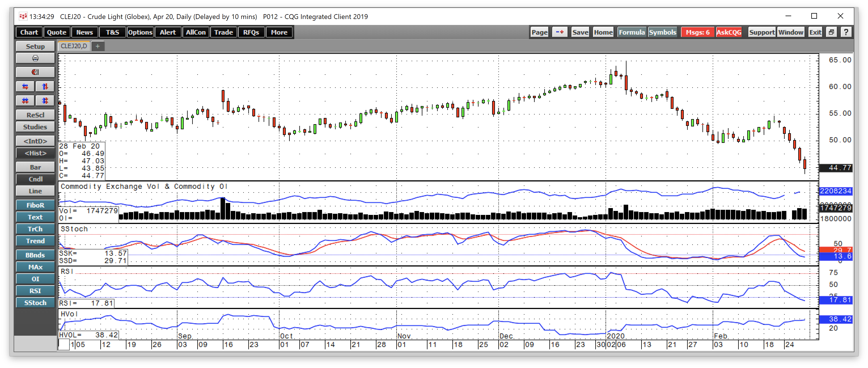Select the FiboR drawing tool
The width and height of the screenshot is (868, 368).
(x=35, y=205)
